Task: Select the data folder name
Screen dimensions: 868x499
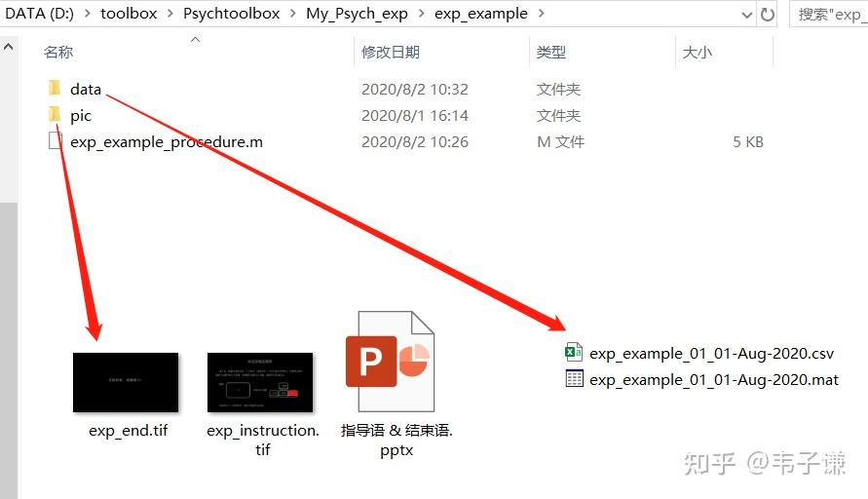Action: [x=86, y=89]
